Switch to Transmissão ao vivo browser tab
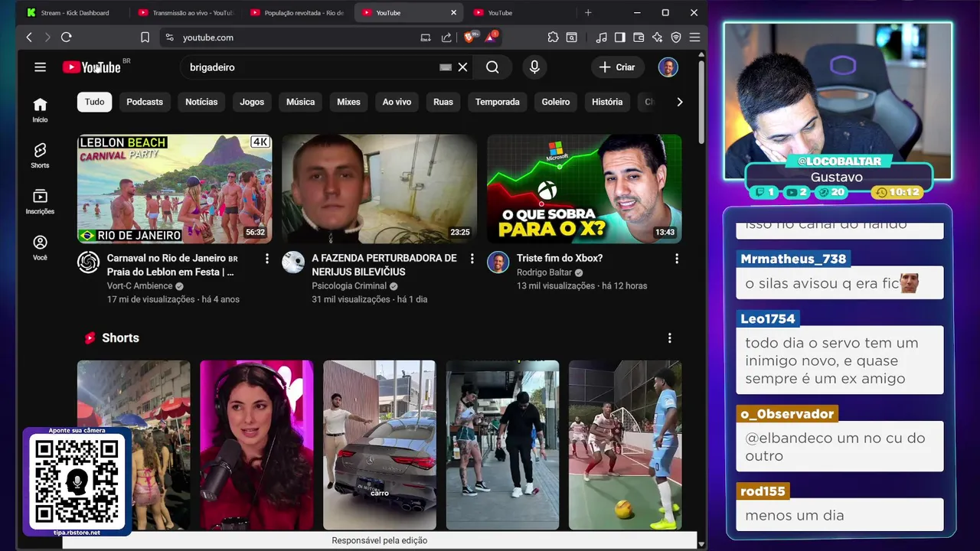The image size is (980, 551). pos(188,12)
